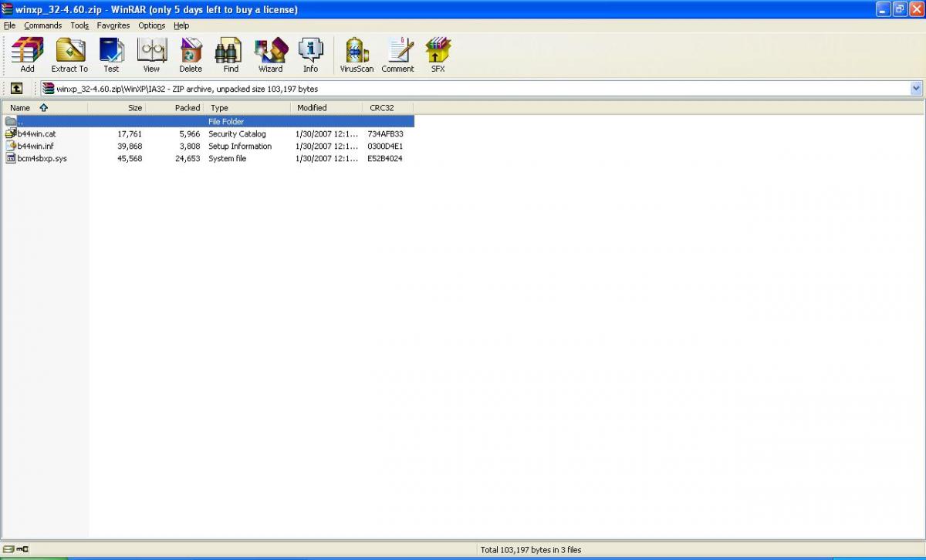The width and height of the screenshot is (926, 560).
Task: Click the Modified date of bcm4sbxp.sys
Action: (327, 159)
